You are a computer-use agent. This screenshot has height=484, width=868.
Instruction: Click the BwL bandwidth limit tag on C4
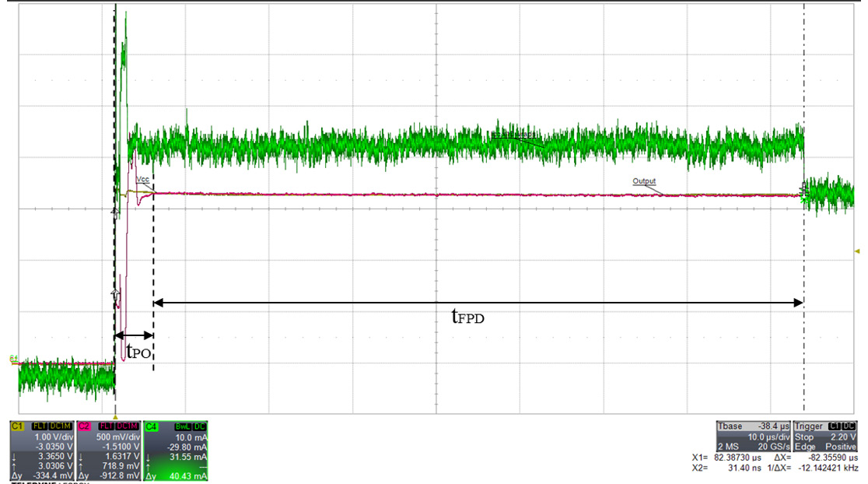(x=180, y=426)
